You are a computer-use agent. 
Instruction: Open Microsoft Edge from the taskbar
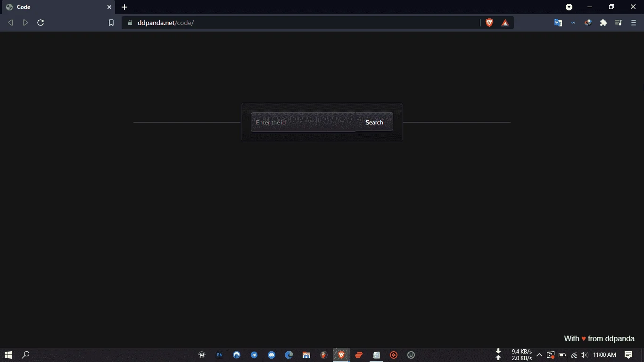click(289, 355)
